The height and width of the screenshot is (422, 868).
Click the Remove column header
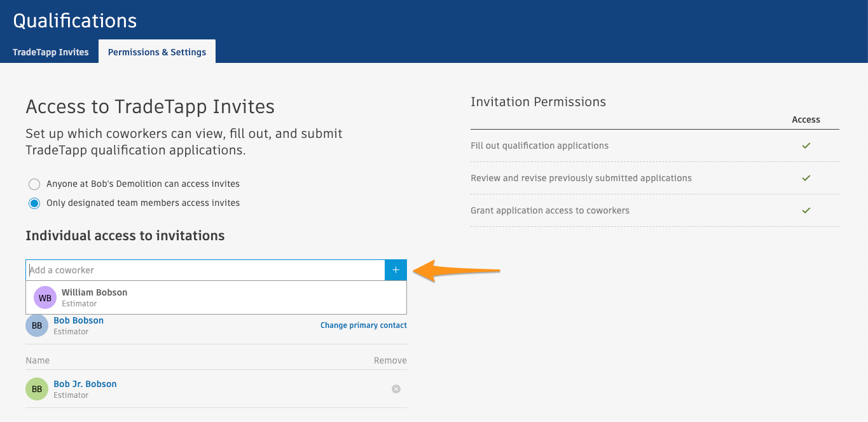pos(390,360)
